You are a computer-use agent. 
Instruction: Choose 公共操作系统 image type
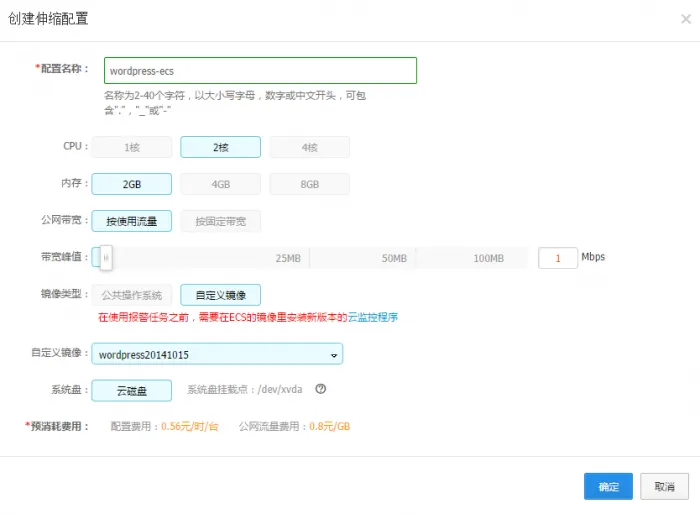[132, 295]
